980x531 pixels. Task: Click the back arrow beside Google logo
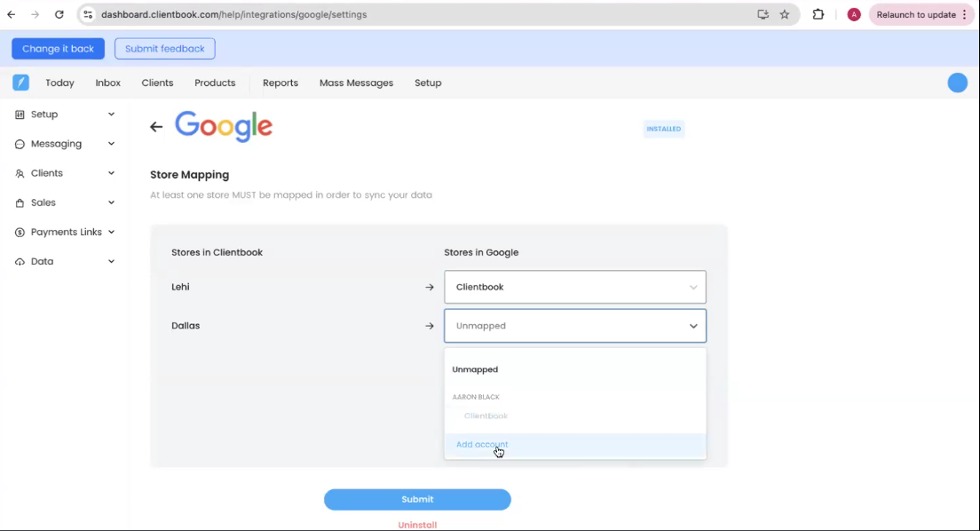(156, 127)
